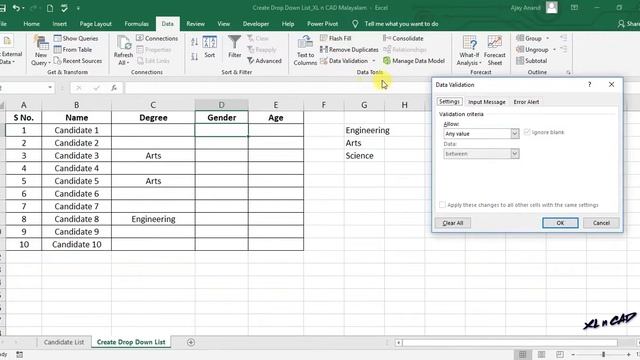
Task: Sort A to Z ascending icon
Action: [x=195, y=42]
